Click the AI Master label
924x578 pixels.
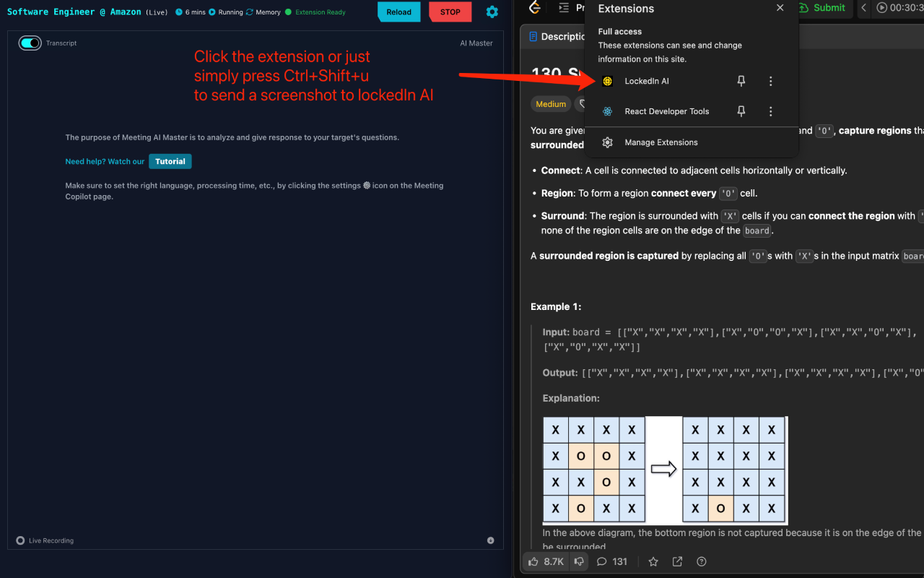[476, 43]
